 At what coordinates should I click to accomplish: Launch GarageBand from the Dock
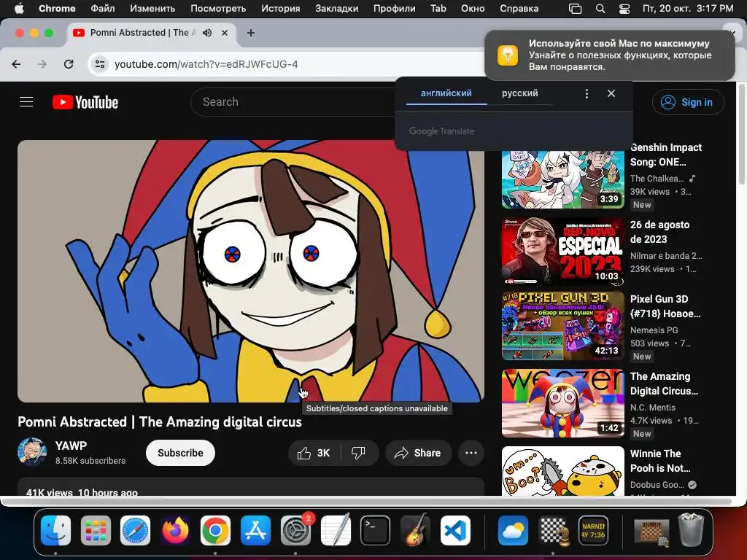pyautogui.click(x=415, y=530)
